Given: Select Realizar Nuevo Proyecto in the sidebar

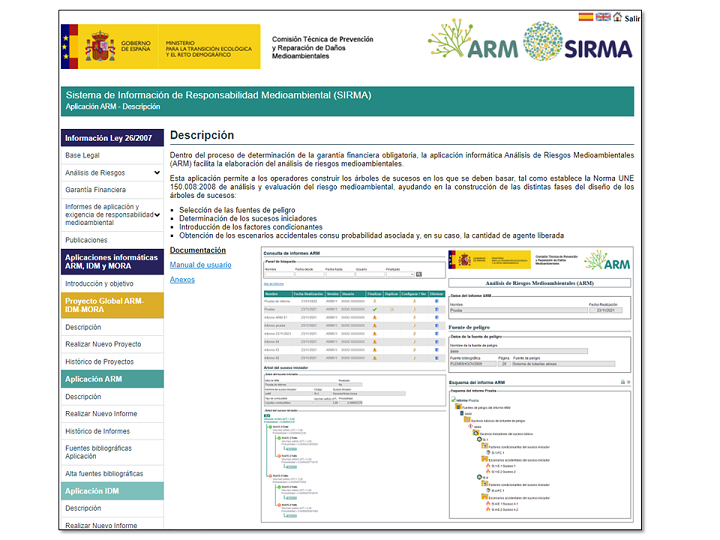Looking at the screenshot, I should point(103,344).
